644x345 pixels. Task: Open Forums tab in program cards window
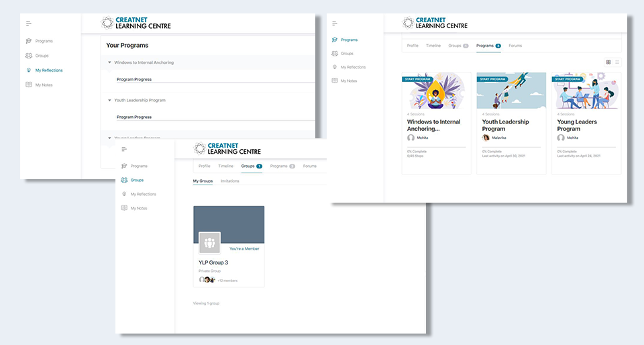coord(515,46)
